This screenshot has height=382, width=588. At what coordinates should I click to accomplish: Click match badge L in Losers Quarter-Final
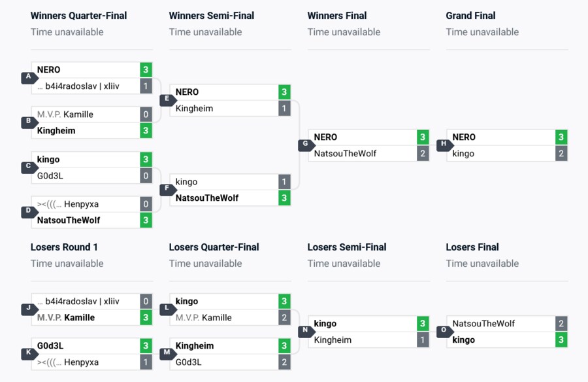pos(166,309)
